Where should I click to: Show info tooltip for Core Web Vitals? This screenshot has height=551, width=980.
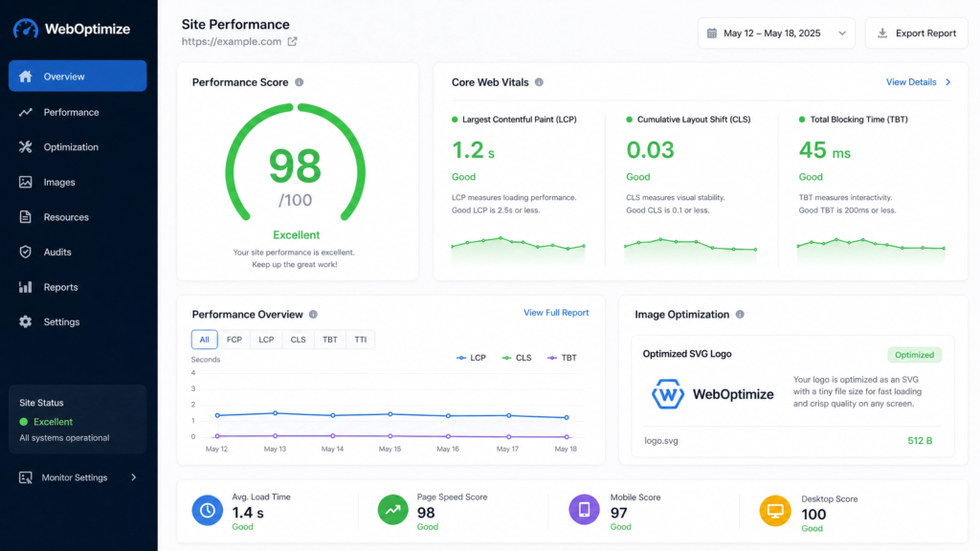[x=539, y=82]
